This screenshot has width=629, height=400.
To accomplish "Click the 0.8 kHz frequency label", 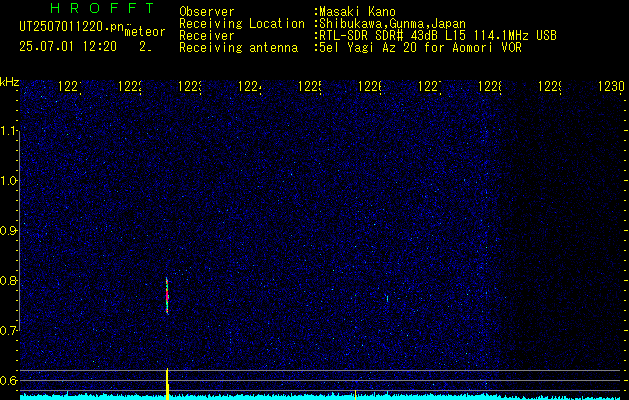I will 8,280.
